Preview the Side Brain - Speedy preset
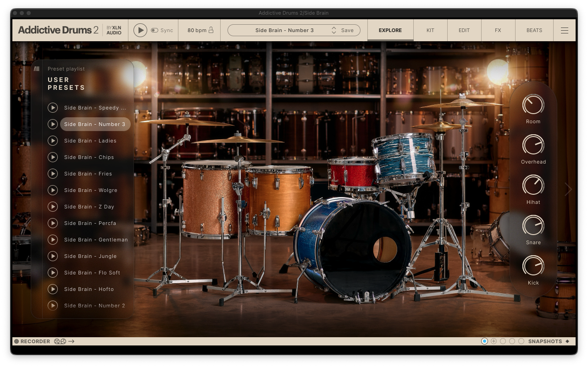The height and width of the screenshot is (367, 588). [53, 108]
